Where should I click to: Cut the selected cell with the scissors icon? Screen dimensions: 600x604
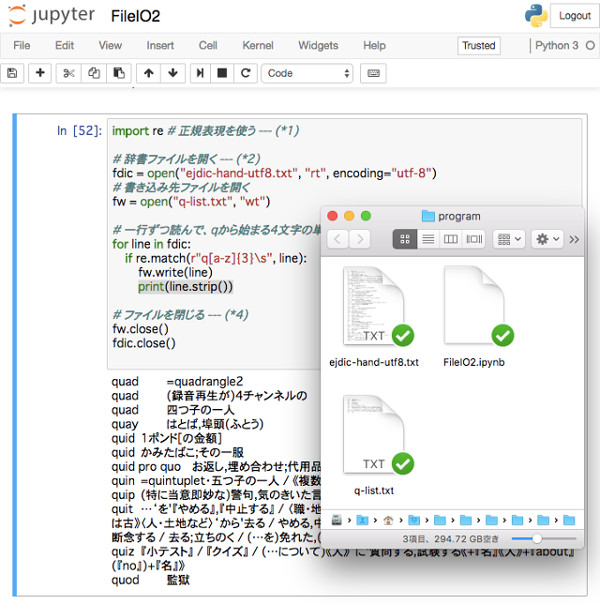pos(69,73)
